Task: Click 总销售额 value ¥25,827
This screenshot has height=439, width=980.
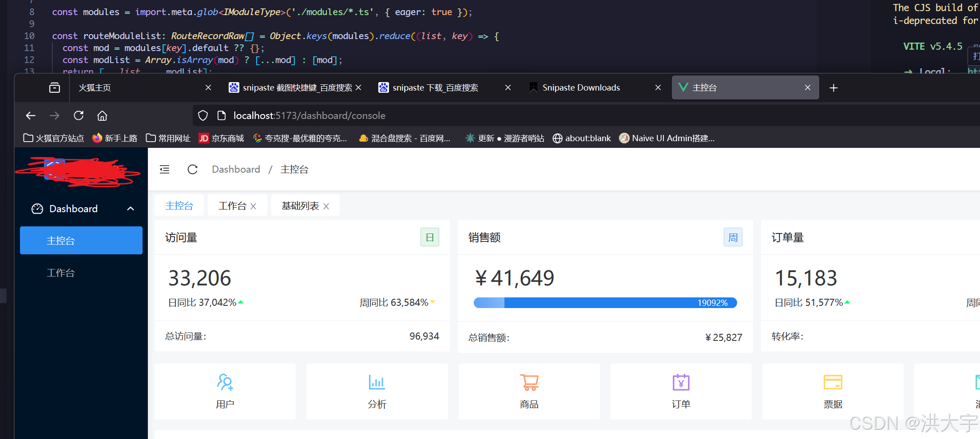Action: [x=724, y=337]
